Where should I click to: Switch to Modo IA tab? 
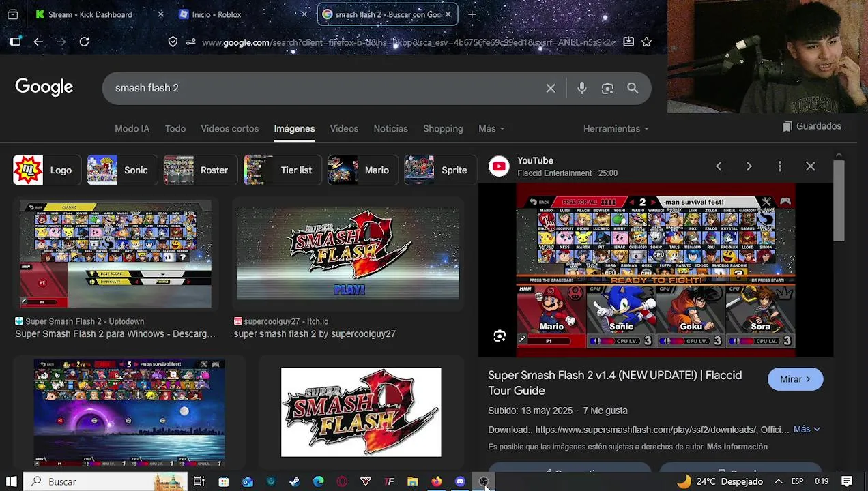pyautogui.click(x=132, y=128)
